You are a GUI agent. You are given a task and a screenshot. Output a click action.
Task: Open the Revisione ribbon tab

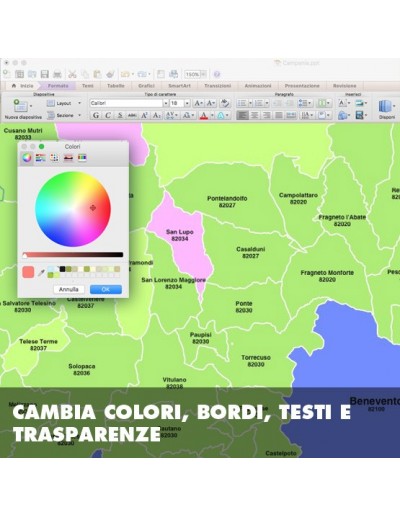[345, 86]
